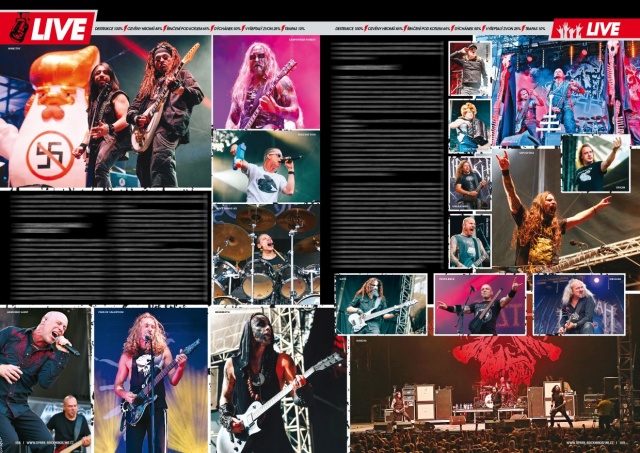Select the gray-haired guitarist on blue background

(x=578, y=304)
